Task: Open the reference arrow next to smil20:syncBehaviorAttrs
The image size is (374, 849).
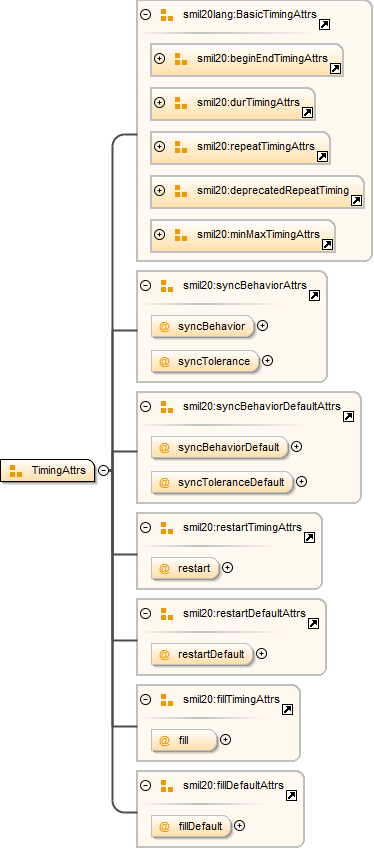Action: pos(314,295)
